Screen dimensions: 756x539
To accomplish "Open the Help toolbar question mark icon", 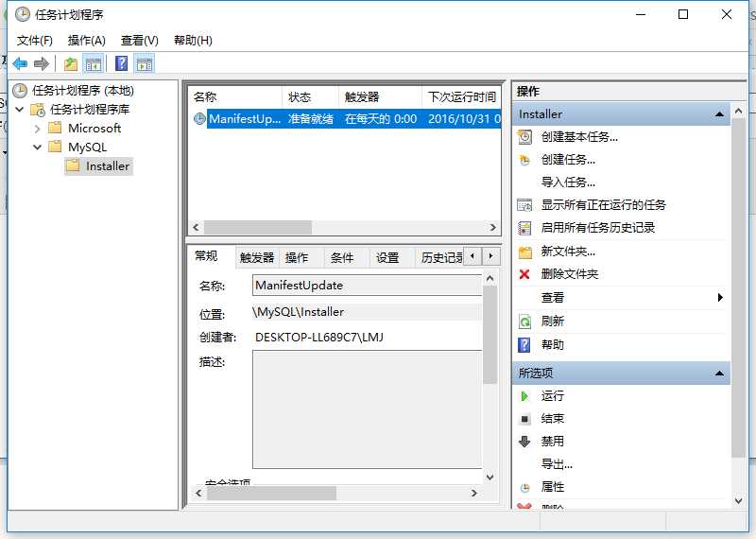I will click(122, 63).
